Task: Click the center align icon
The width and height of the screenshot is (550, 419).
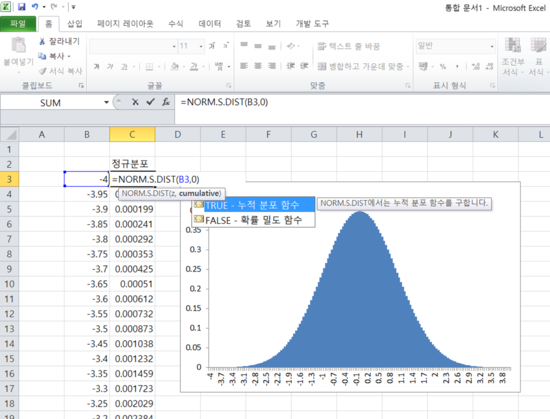Action: [x=258, y=66]
